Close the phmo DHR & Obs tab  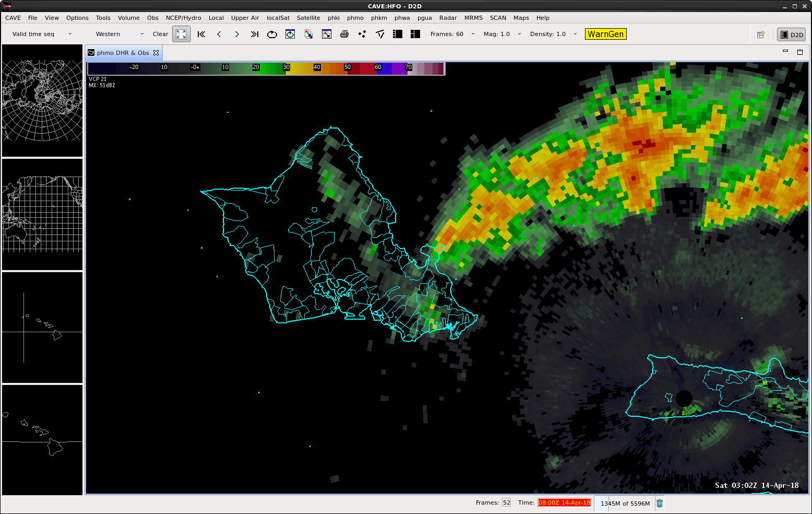pos(156,53)
